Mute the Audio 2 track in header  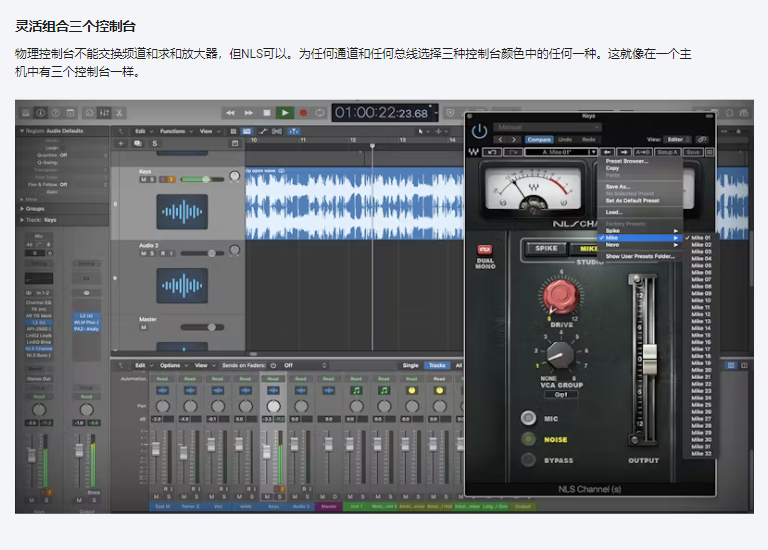pos(144,253)
